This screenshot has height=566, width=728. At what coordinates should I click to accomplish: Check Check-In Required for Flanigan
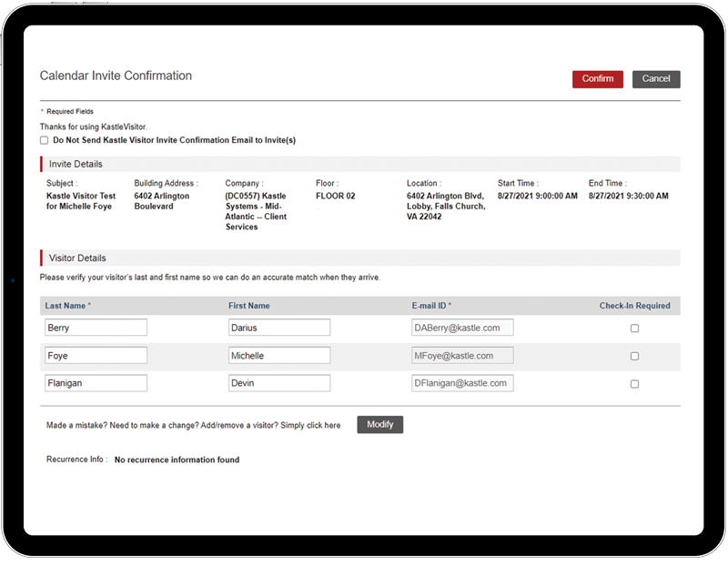634,384
